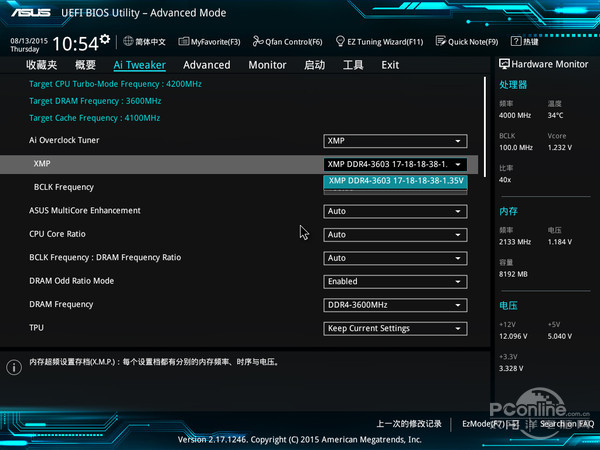
Task: Click the 40x ratio value
Action: click(505, 180)
